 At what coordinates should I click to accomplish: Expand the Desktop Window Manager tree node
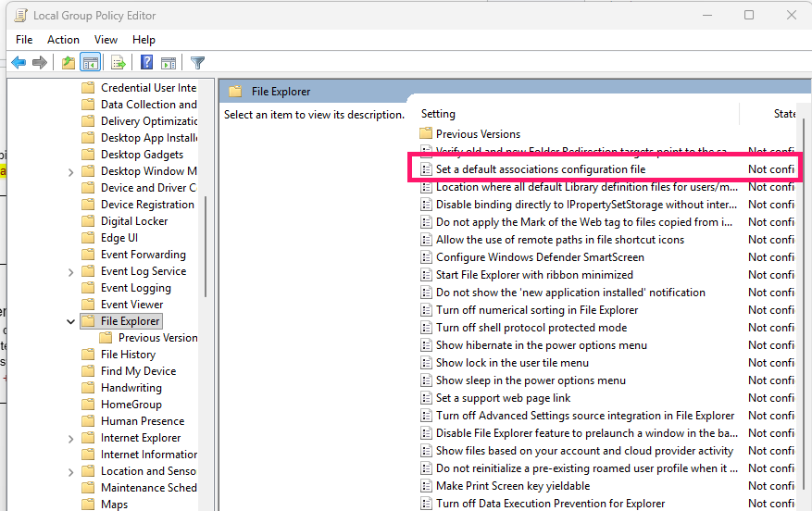point(71,172)
